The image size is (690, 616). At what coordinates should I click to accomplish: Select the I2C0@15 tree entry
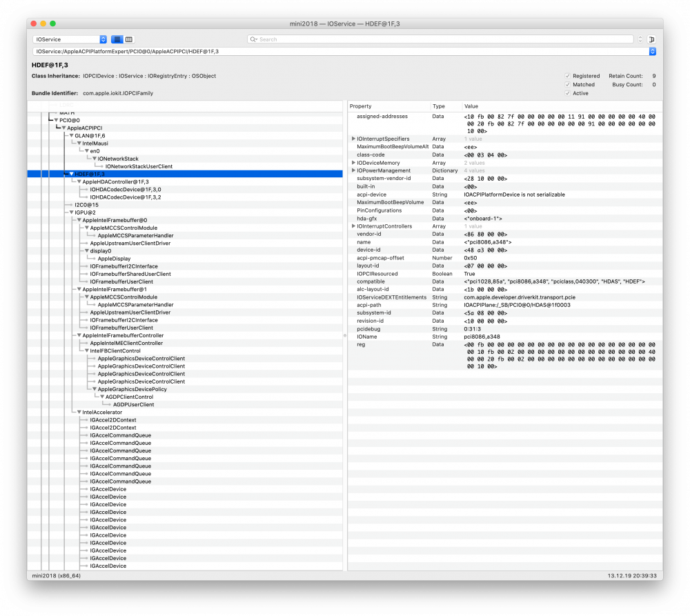click(x=86, y=205)
